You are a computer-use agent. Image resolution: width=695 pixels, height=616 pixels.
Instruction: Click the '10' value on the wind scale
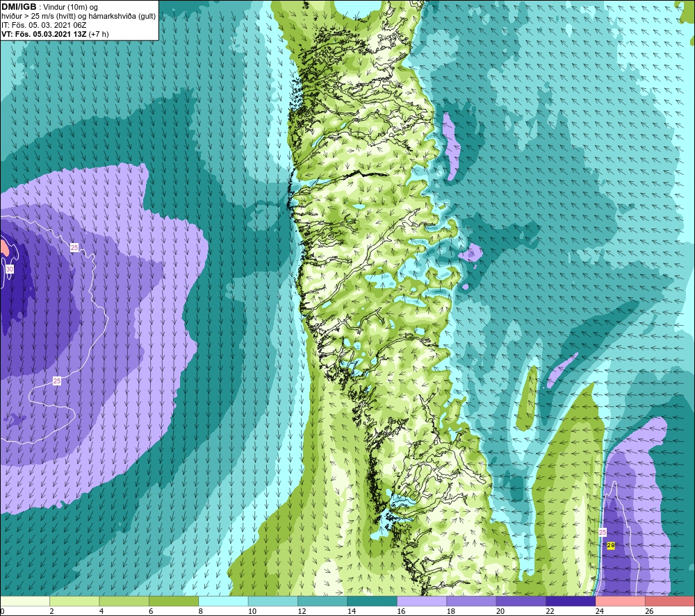[252, 611]
